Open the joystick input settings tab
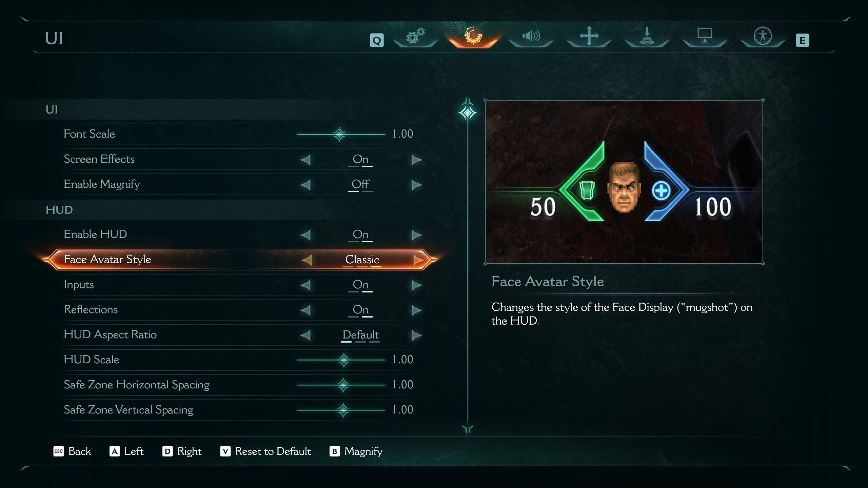 (x=647, y=36)
